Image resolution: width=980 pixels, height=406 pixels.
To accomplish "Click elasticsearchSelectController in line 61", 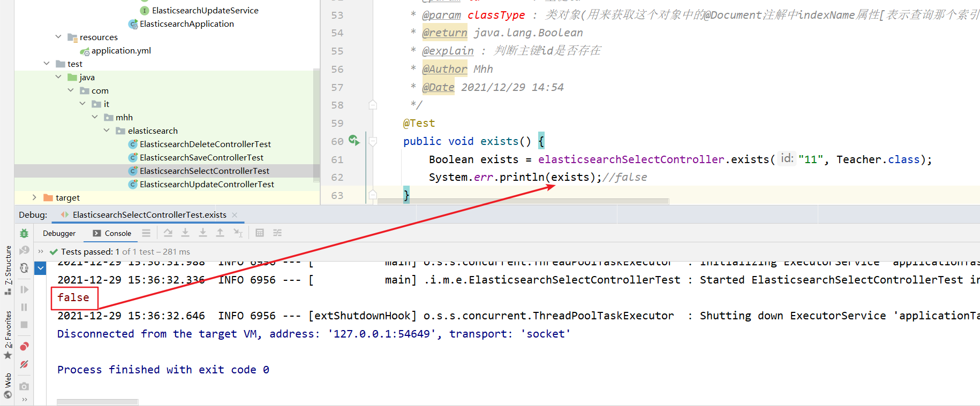I will (x=631, y=159).
